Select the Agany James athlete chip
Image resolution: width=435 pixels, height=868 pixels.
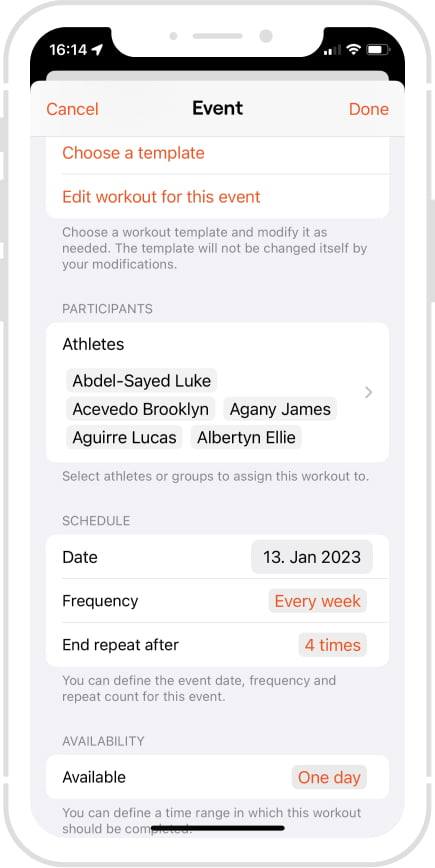[280, 409]
